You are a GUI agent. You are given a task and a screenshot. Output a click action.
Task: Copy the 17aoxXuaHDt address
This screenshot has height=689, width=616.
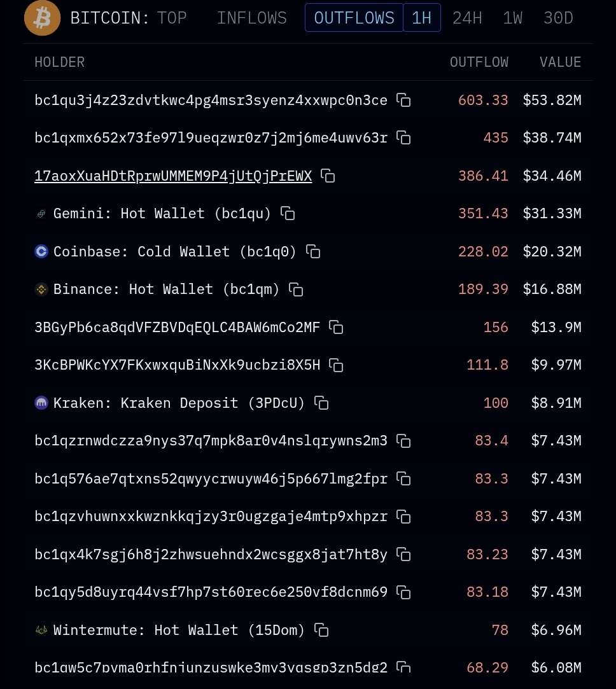(x=328, y=176)
